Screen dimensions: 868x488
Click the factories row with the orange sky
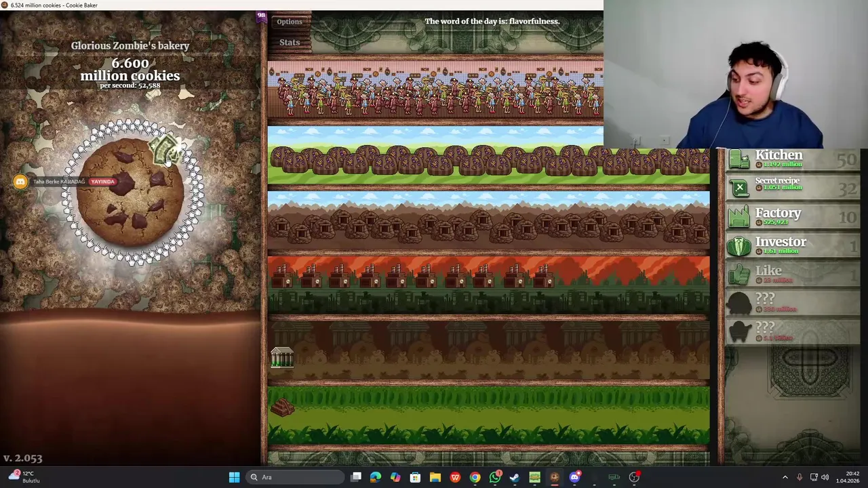tap(488, 285)
